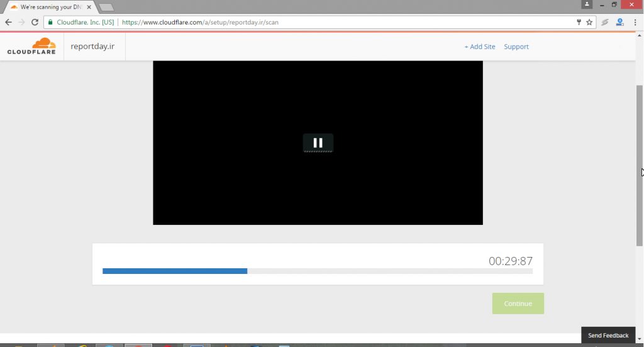This screenshot has height=347, width=644.
Task: Go back using the browser back arrow
Action: point(8,22)
